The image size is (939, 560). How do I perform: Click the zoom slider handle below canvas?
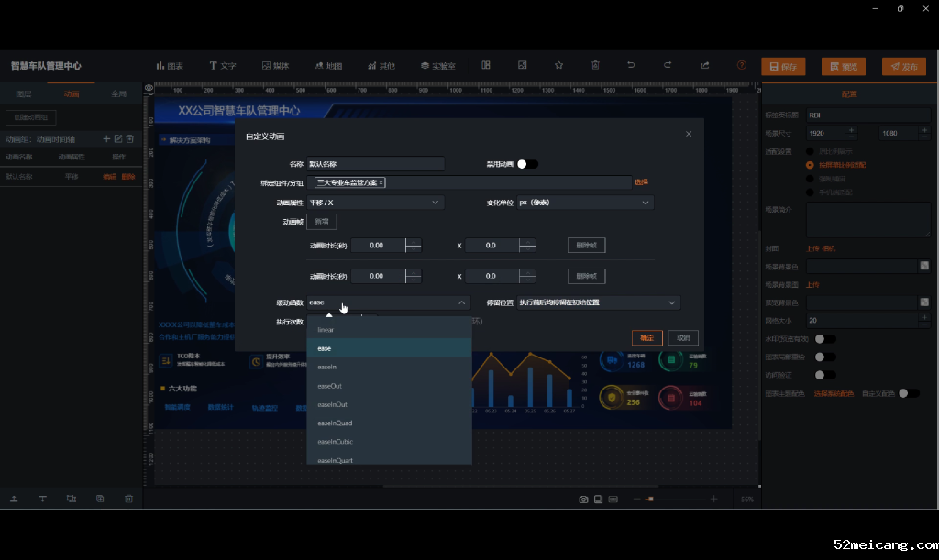click(650, 500)
